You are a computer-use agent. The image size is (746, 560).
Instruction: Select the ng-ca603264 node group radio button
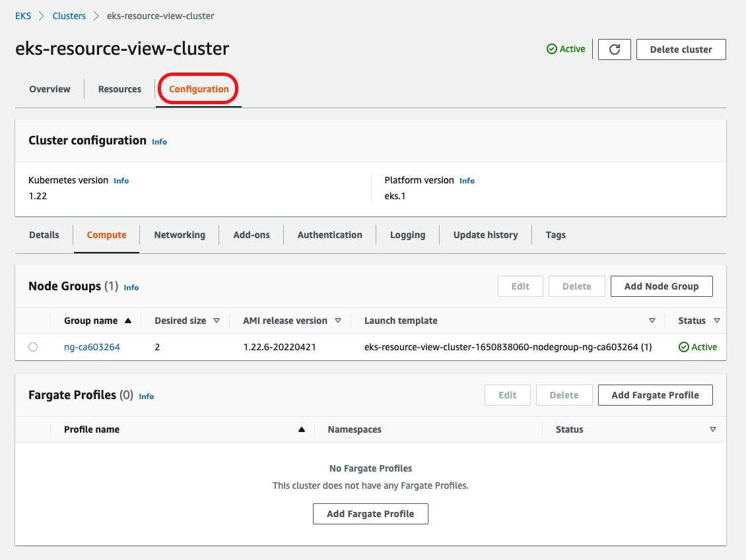tap(33, 347)
